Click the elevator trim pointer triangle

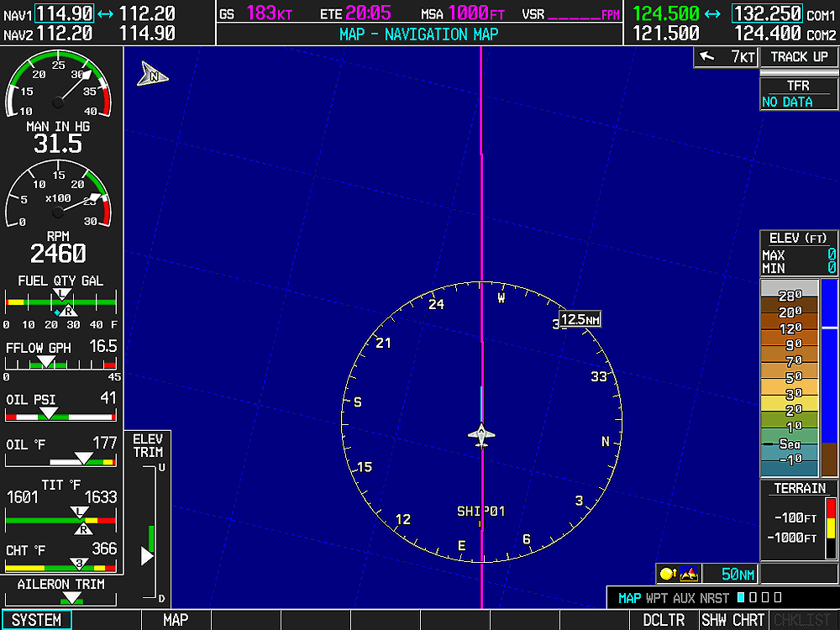tap(147, 555)
